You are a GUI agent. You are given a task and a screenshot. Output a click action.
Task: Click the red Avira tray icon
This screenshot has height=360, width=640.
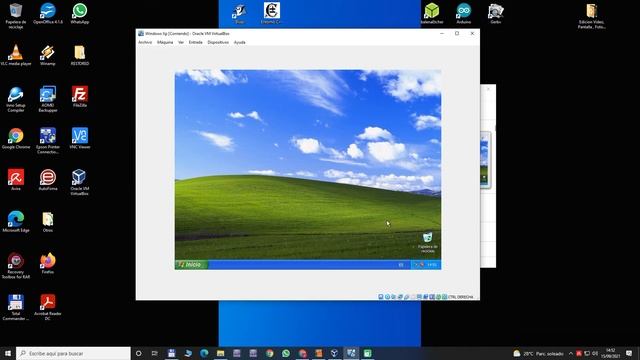coord(579,353)
